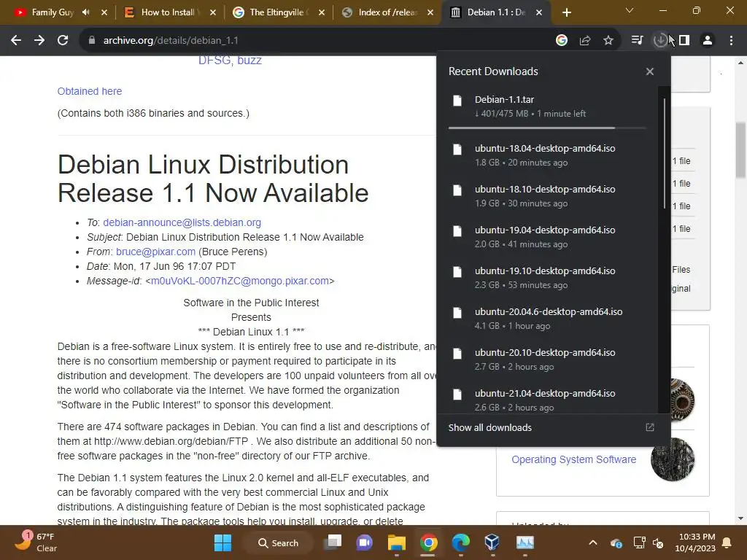
Task: Close the Debian 1.1 tab
Action: [539, 12]
